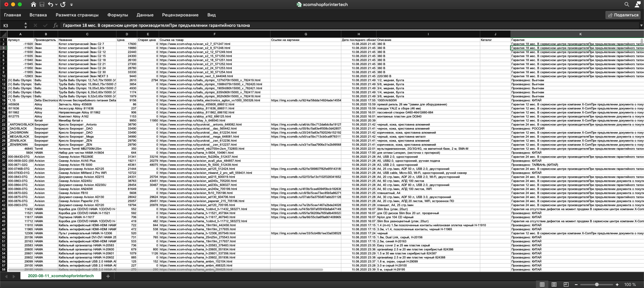The width and height of the screenshot is (644, 288).
Task: Click the 100 % zoom level
Action: [630, 285]
